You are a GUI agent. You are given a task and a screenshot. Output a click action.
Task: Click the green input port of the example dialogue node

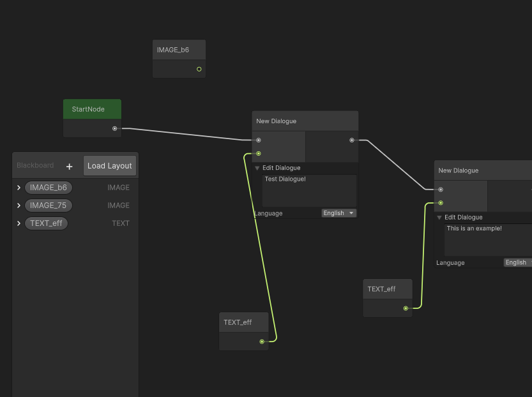coord(441,203)
